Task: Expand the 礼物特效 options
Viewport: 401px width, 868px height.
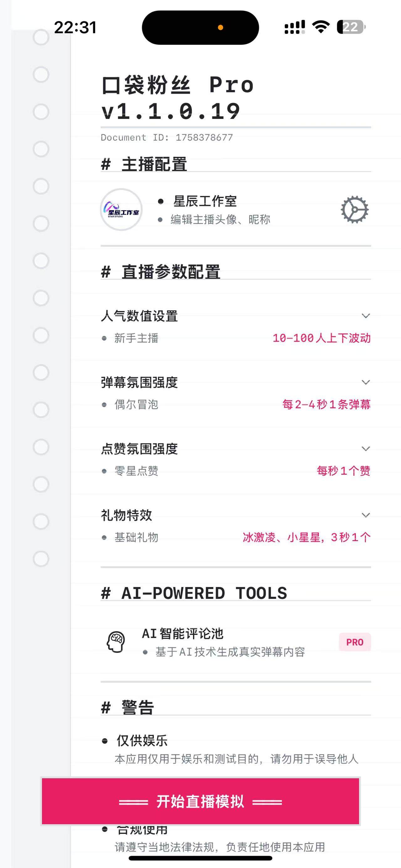Action: 366,515
